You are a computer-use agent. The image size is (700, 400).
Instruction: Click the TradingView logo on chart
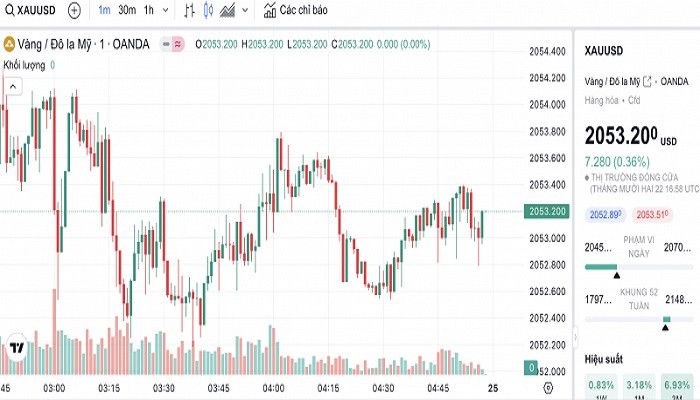pos(16,348)
